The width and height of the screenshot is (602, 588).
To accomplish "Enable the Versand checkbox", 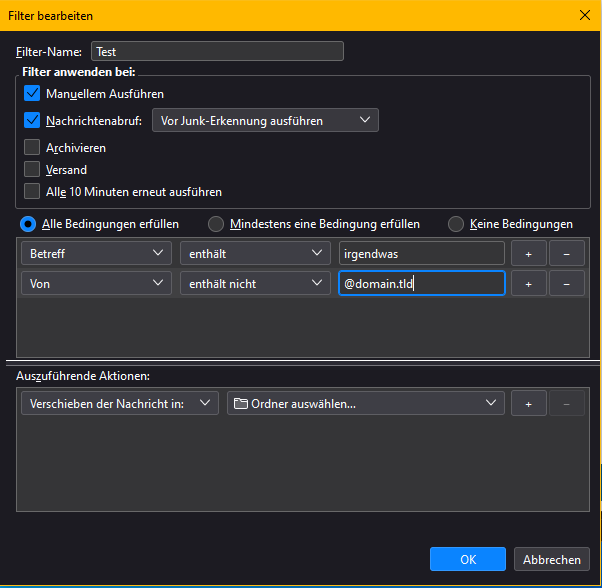I will tap(32, 170).
